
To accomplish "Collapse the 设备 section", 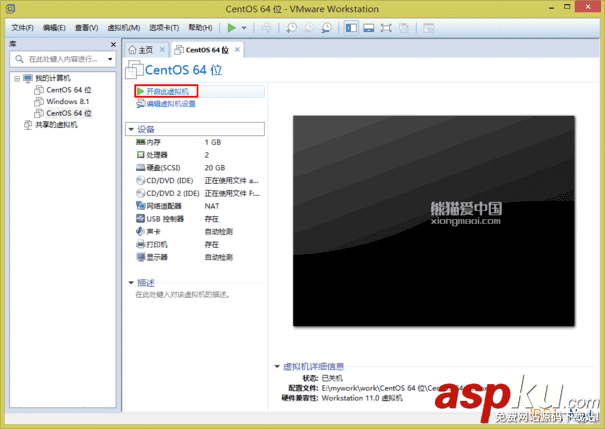I will (131, 129).
